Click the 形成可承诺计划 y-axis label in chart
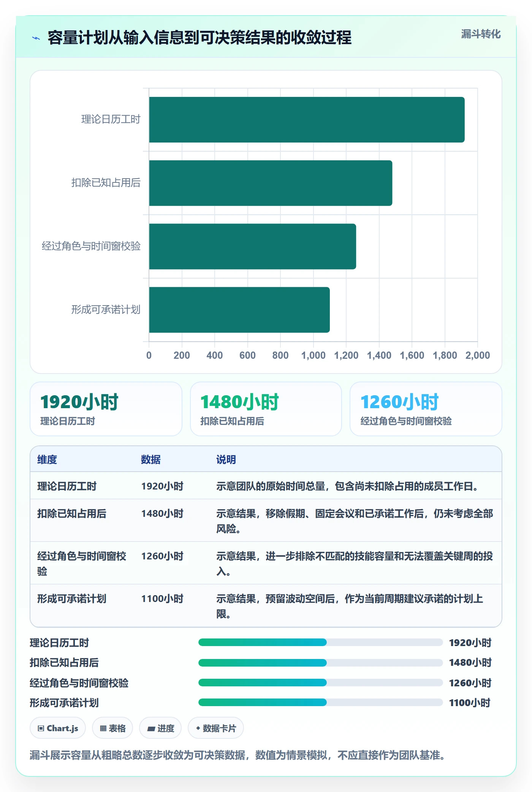Image resolution: width=532 pixels, height=792 pixels. (106, 310)
